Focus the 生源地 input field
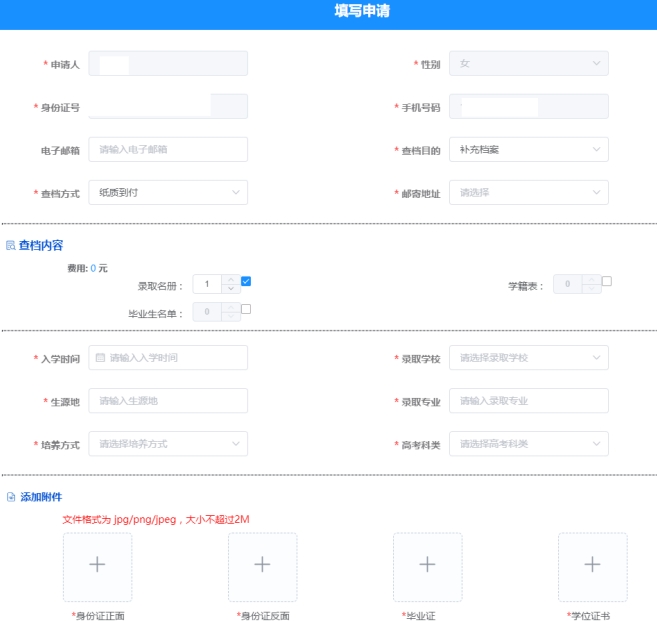657x621 pixels. coord(167,401)
